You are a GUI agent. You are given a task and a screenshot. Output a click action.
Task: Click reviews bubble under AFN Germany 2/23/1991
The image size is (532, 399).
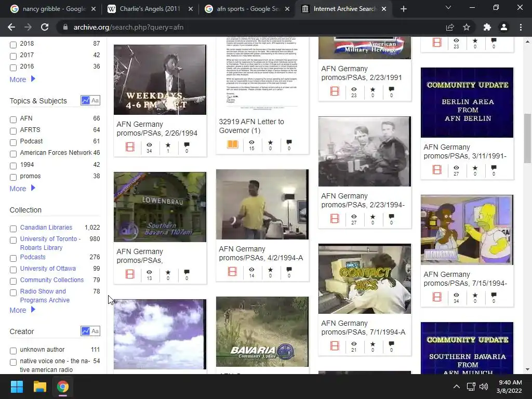pyautogui.click(x=391, y=89)
